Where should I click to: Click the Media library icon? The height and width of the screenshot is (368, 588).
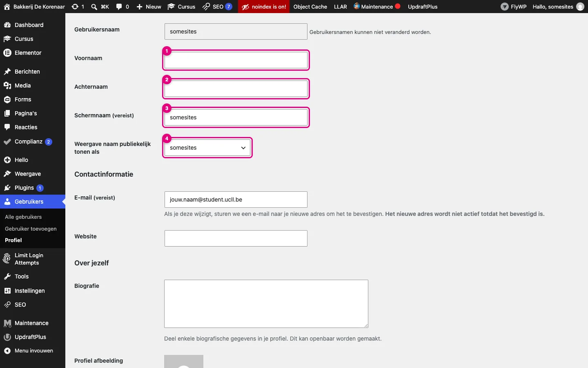[x=7, y=85]
